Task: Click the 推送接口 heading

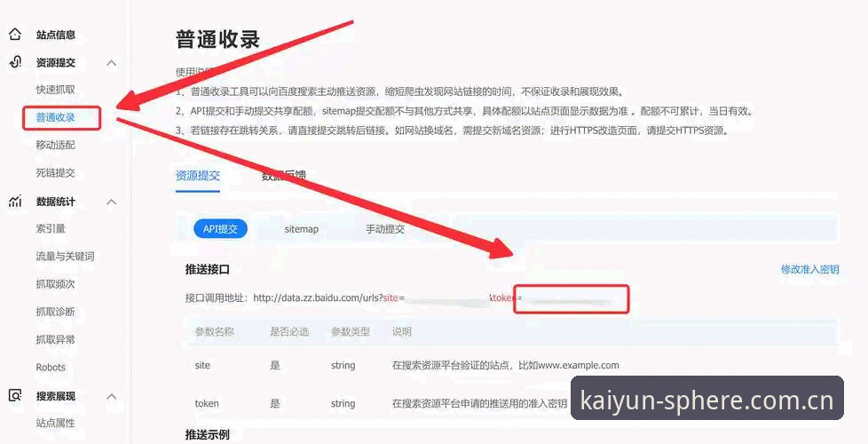Action: 208,270
